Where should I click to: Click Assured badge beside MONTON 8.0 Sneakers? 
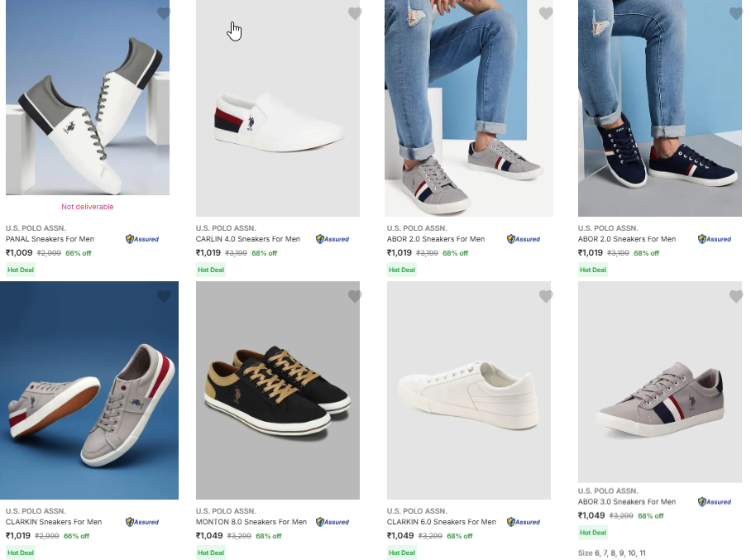click(332, 522)
